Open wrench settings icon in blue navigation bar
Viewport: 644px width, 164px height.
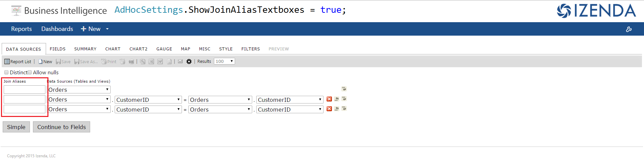[x=629, y=29]
